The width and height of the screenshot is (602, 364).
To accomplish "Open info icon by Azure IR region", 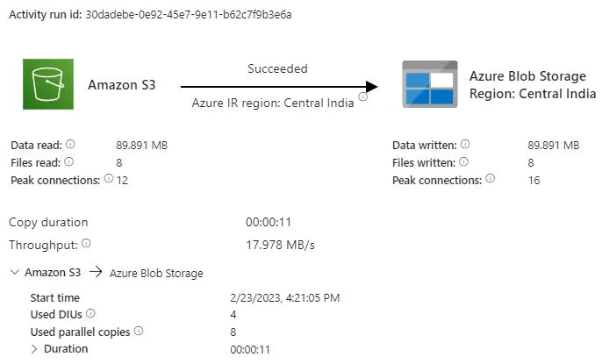I will point(362,96).
